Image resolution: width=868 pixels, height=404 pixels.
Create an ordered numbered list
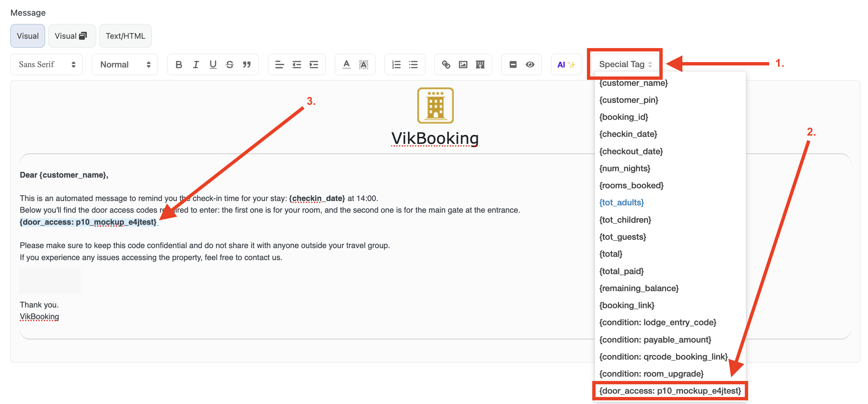pyautogui.click(x=396, y=64)
